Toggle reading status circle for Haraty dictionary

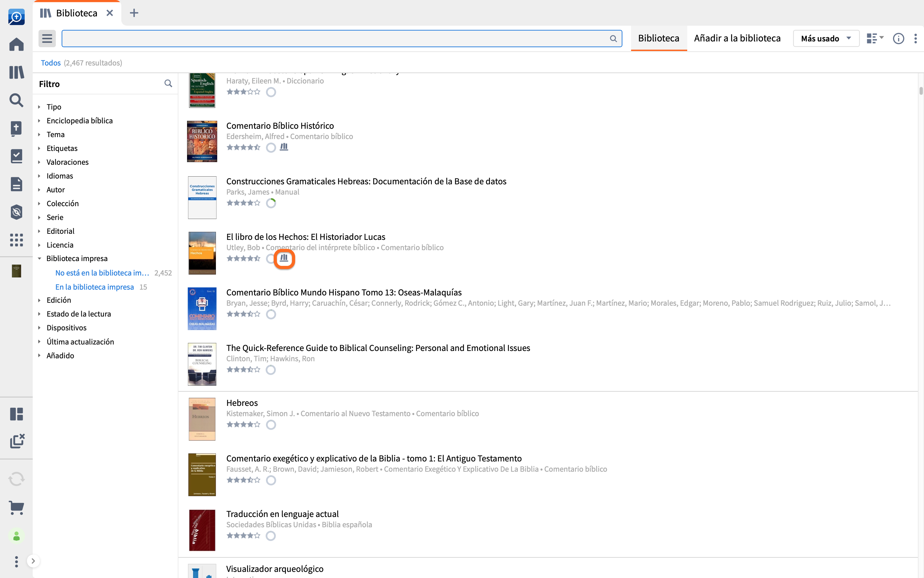click(271, 92)
